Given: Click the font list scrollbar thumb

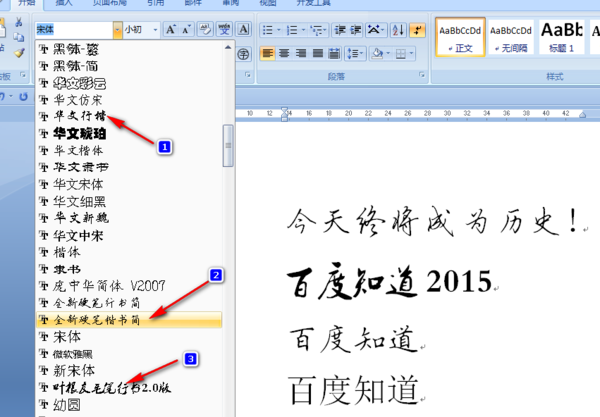Looking at the screenshot, I should click(x=228, y=146).
